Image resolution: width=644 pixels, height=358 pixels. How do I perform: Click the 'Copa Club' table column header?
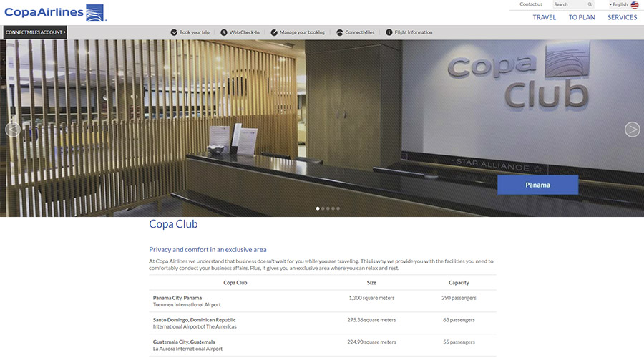[x=235, y=283]
